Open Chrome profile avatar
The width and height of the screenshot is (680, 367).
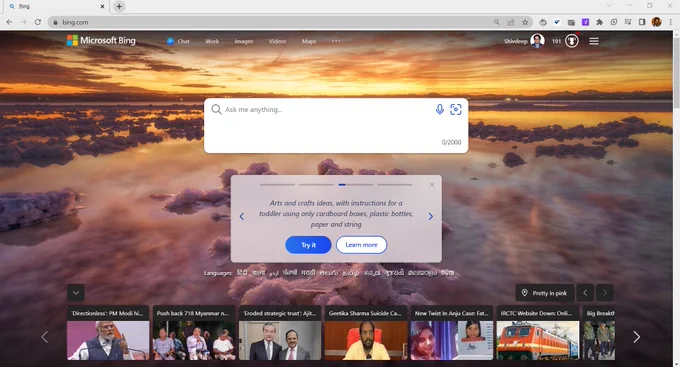point(657,22)
